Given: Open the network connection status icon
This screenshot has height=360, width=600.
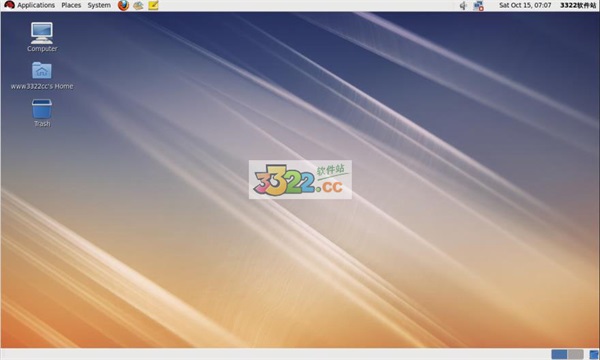Looking at the screenshot, I should 478,5.
